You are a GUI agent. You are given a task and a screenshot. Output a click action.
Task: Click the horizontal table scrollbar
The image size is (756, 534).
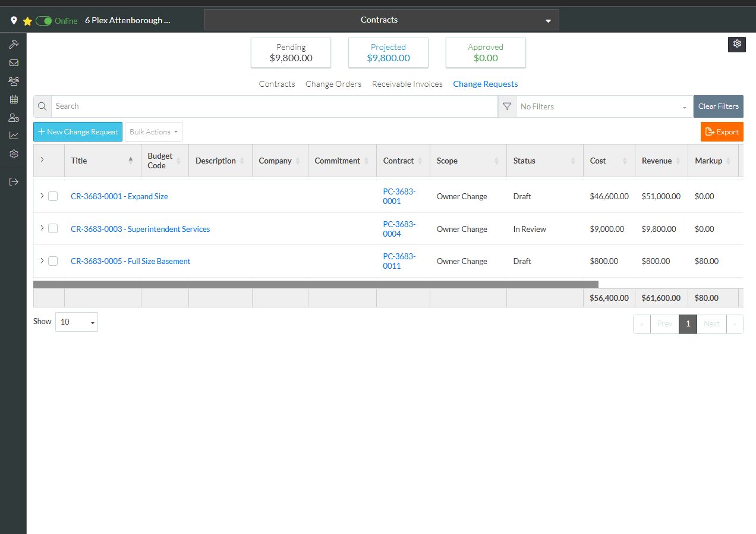click(x=316, y=284)
